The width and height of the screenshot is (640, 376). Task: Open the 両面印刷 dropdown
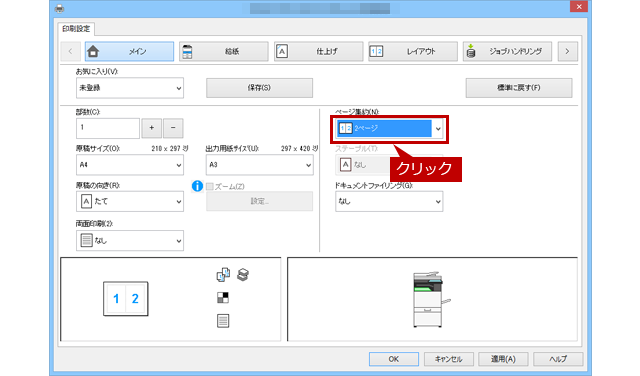tap(130, 241)
